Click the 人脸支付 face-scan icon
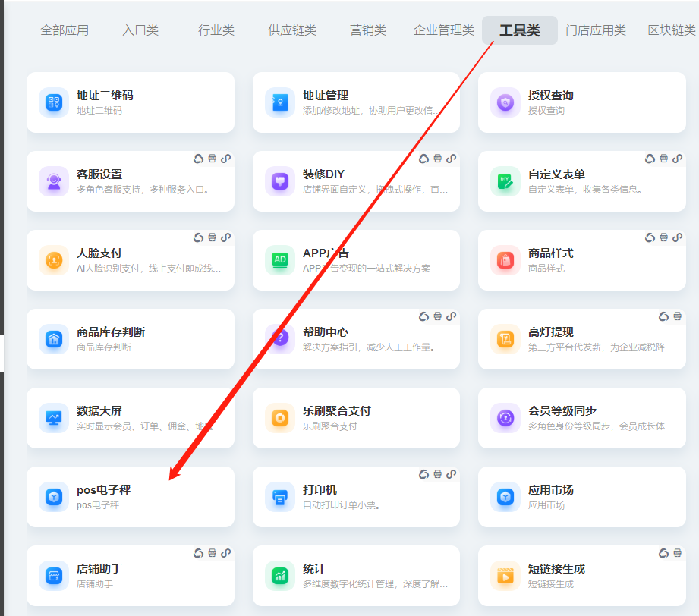 coord(54,260)
